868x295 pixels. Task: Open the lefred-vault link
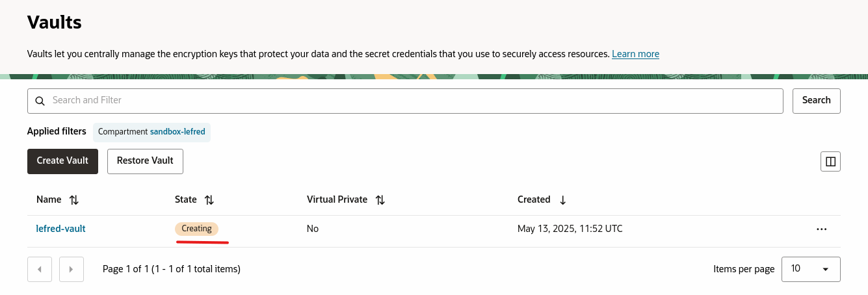coord(60,229)
